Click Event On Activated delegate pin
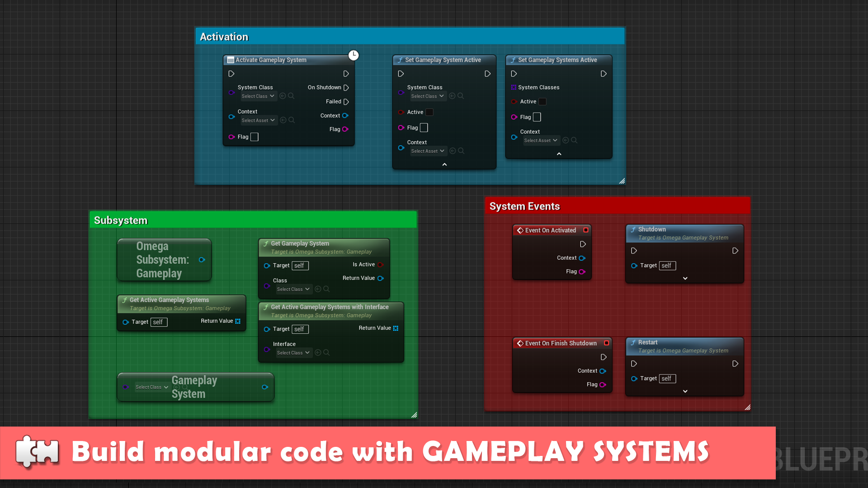 [586, 230]
